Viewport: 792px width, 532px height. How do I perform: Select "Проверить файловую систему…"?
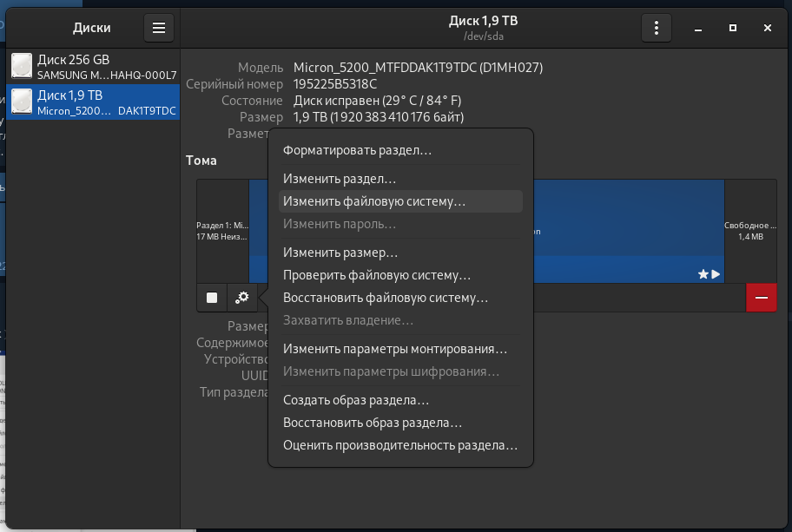[x=377, y=275]
